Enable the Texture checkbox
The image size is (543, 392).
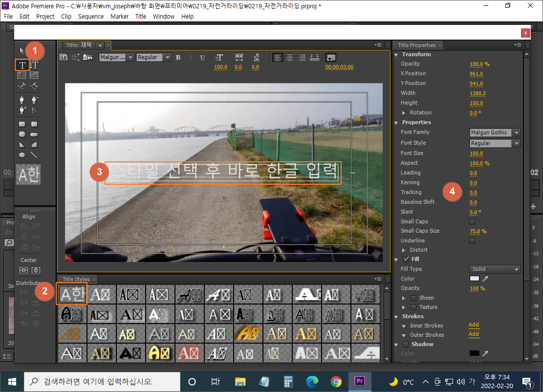click(x=413, y=307)
